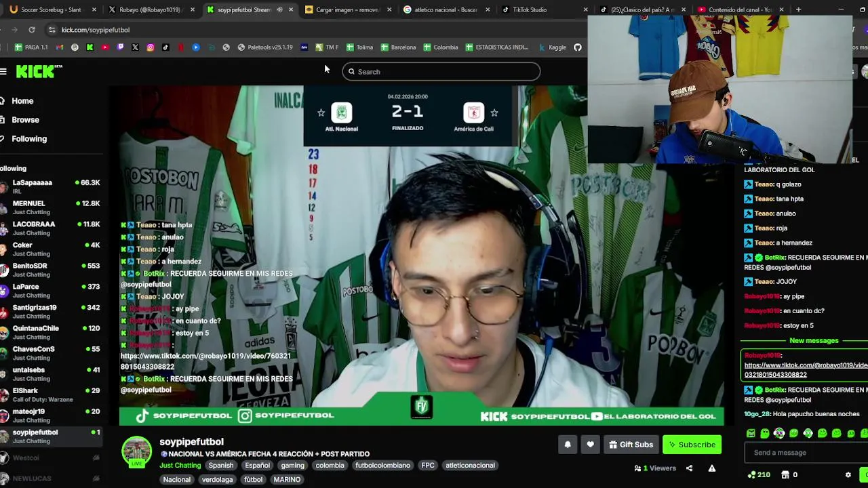Open Coker channel in sidebar

point(51,249)
